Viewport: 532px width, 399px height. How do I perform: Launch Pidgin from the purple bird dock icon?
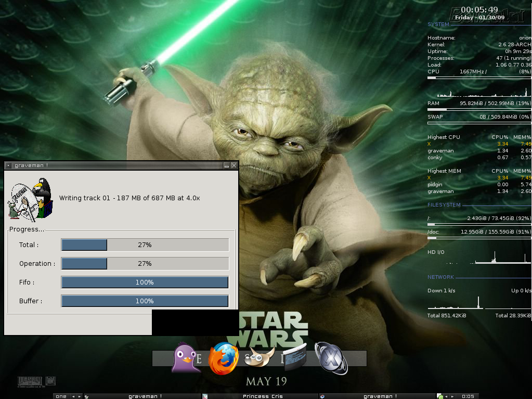[x=185, y=358]
